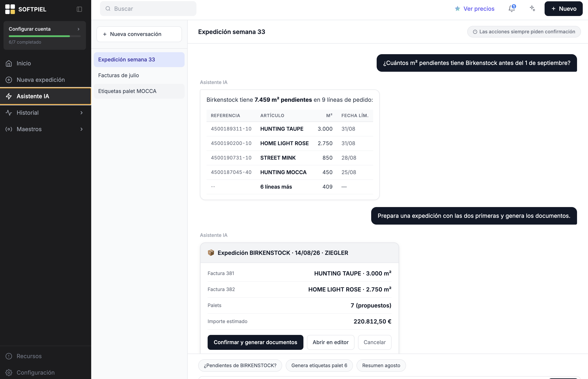Click the Importe estimado 220.812,50 € value
The height and width of the screenshot is (379, 588).
click(x=372, y=321)
